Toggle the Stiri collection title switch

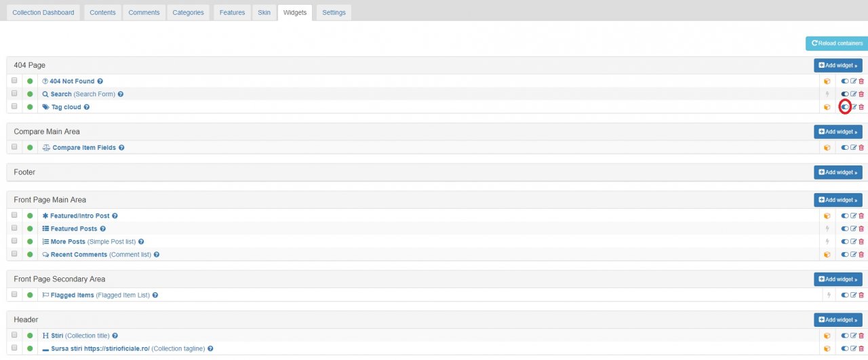tap(845, 336)
